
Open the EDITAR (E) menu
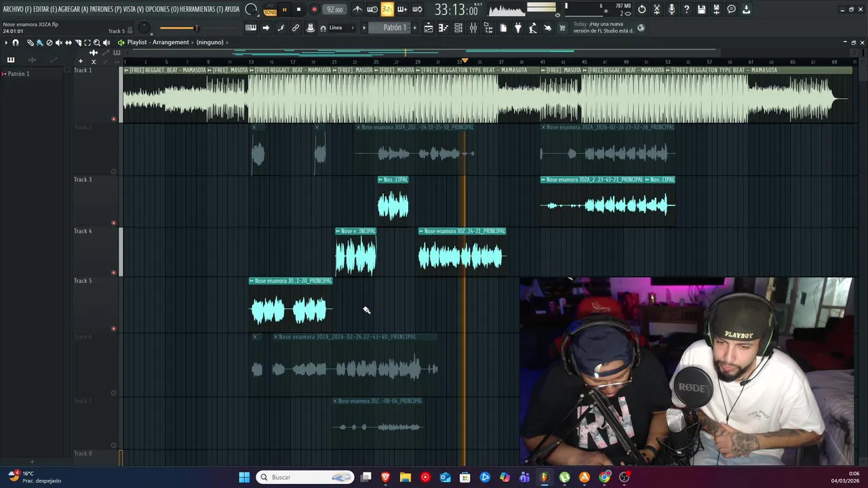point(45,9)
